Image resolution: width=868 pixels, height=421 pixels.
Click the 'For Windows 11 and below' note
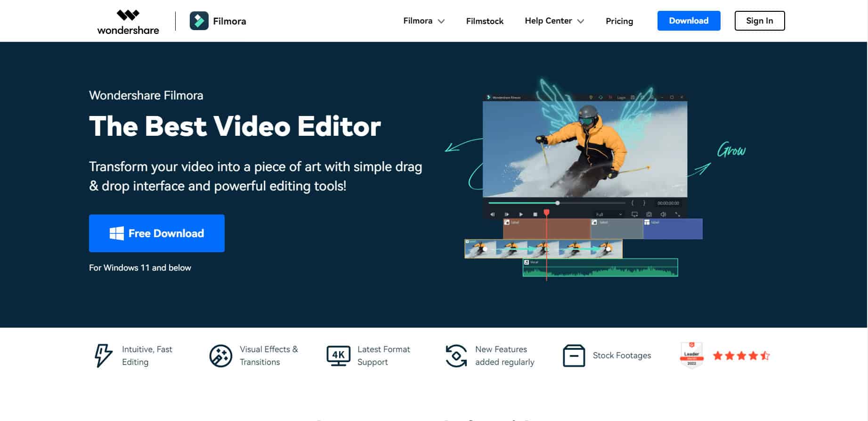tap(140, 268)
